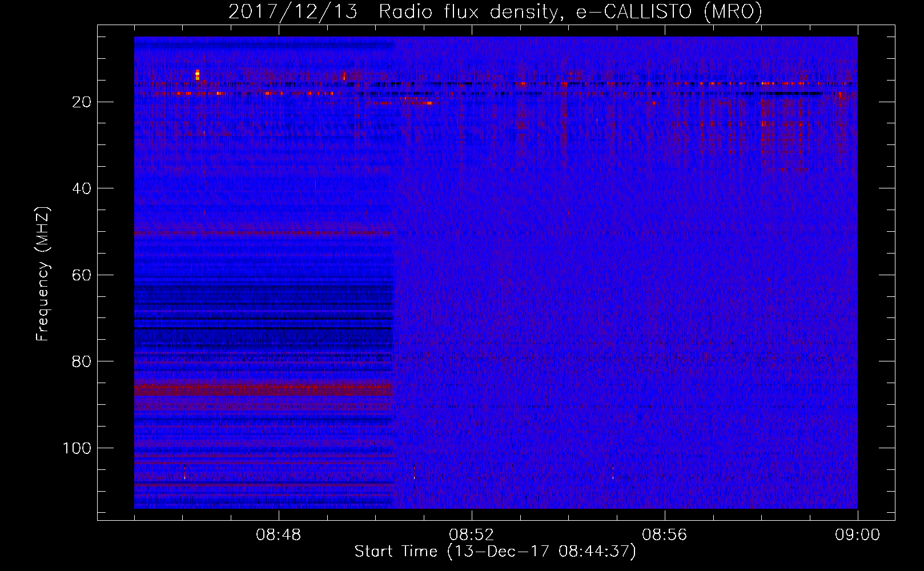Screen dimensions: 924x571
Task: Click the 09:00 time tick label
Action: click(857, 535)
